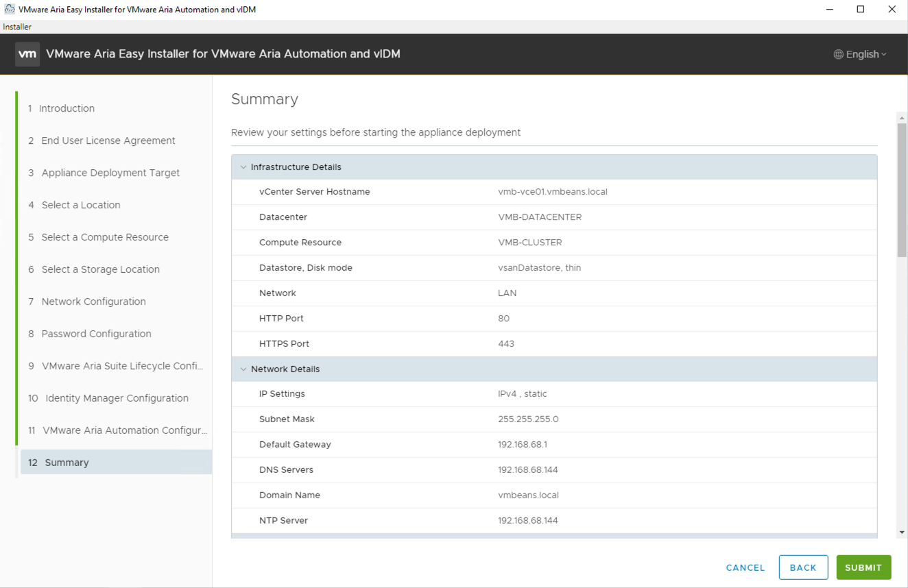
Task: Click the 'Review your settings' instruction text
Action: point(376,132)
